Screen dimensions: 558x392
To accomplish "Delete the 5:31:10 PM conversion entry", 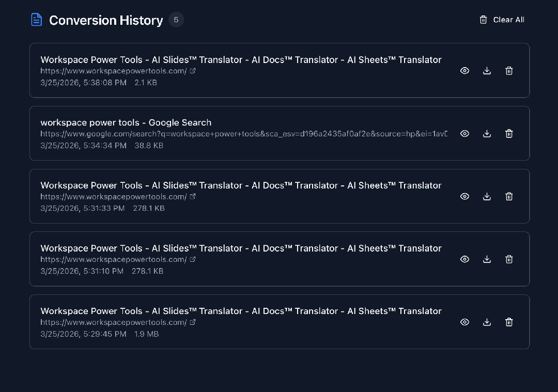I will (509, 259).
